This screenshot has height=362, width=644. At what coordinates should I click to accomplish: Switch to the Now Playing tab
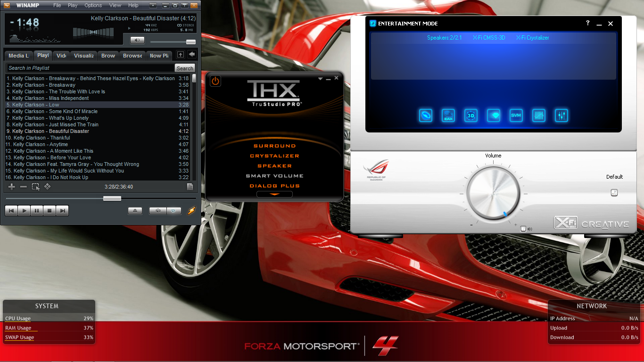pyautogui.click(x=159, y=56)
